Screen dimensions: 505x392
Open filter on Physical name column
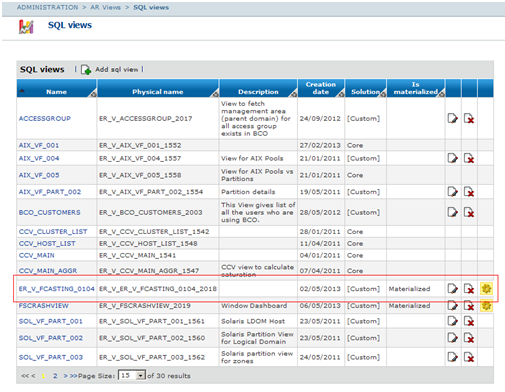pos(216,94)
